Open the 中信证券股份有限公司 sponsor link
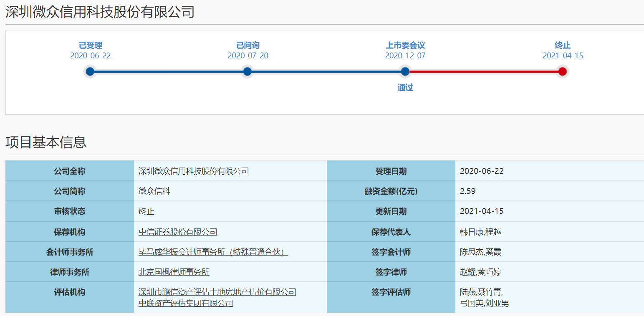Screen dimensions: 644x316 pyautogui.click(x=178, y=232)
